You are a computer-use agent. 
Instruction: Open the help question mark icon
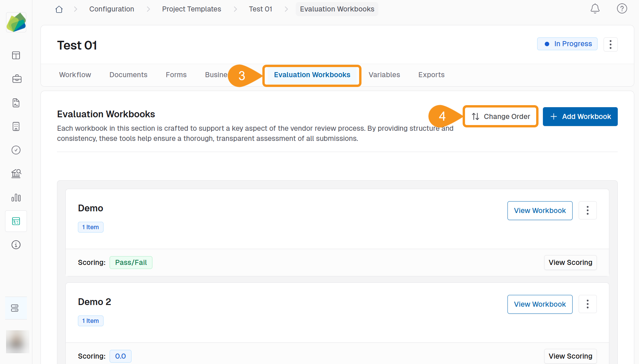coord(621,8)
